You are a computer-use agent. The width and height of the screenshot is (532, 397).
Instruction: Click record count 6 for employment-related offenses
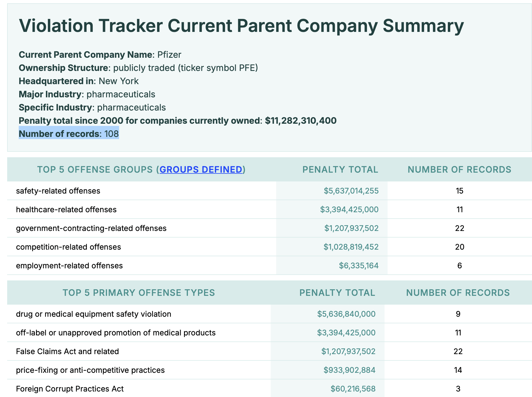[x=460, y=266]
